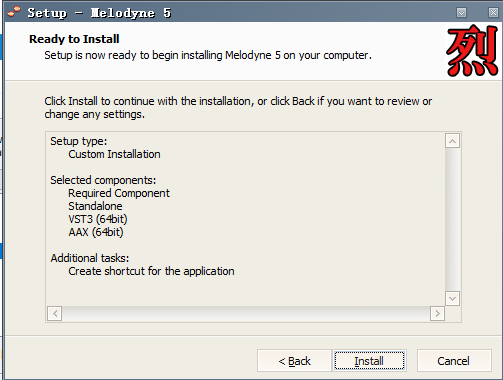Click the 'AAX (64bit)' component line
503x380 pixels.
coord(96,232)
